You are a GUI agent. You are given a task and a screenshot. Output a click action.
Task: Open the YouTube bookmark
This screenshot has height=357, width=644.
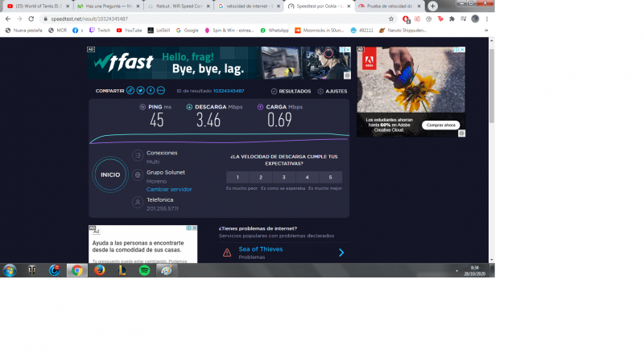click(x=129, y=31)
